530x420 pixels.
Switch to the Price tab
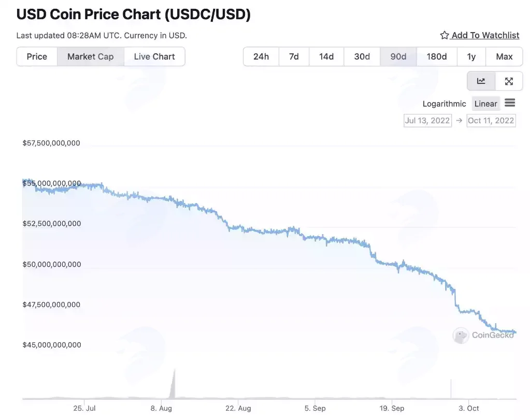point(37,56)
